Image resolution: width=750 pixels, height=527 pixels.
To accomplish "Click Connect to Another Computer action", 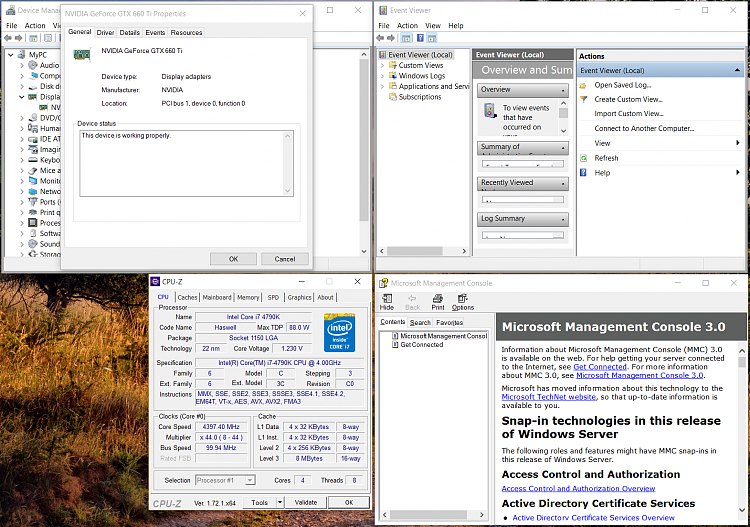I will pyautogui.click(x=644, y=128).
